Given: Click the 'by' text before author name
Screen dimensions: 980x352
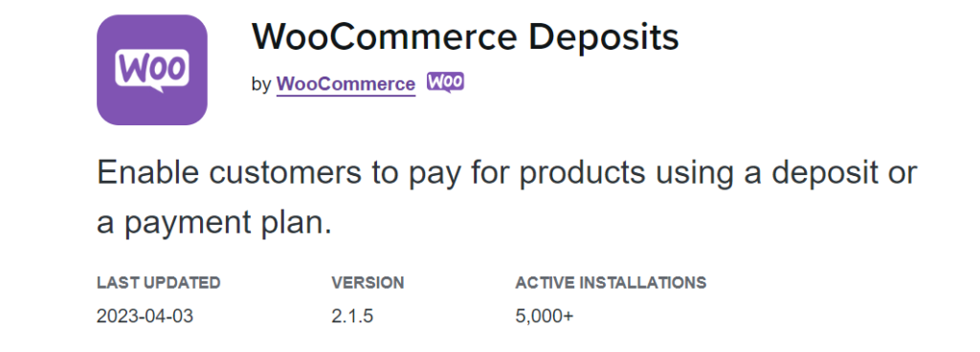Looking at the screenshot, I should (x=260, y=85).
